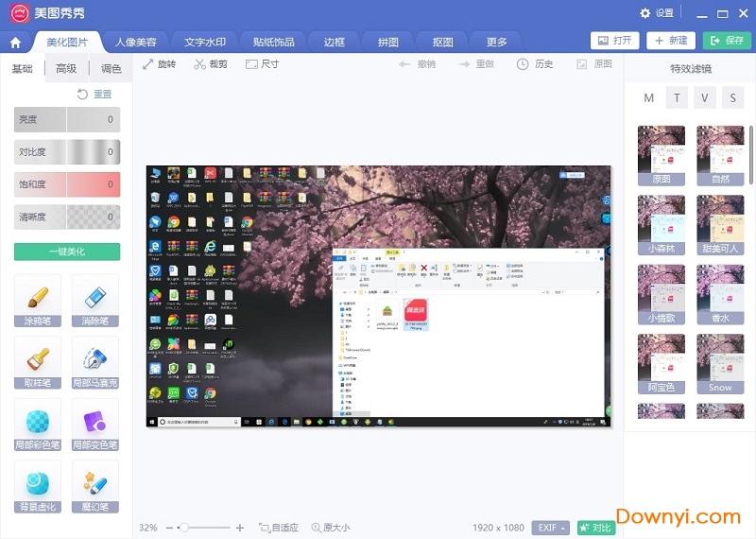Select the 消除笔 eraser tool

(x=95, y=301)
